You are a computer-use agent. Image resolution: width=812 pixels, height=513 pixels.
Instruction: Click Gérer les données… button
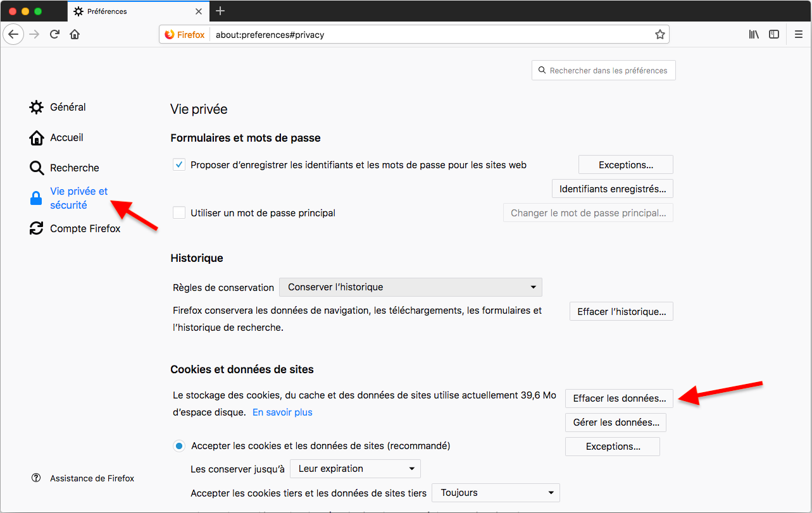click(616, 423)
